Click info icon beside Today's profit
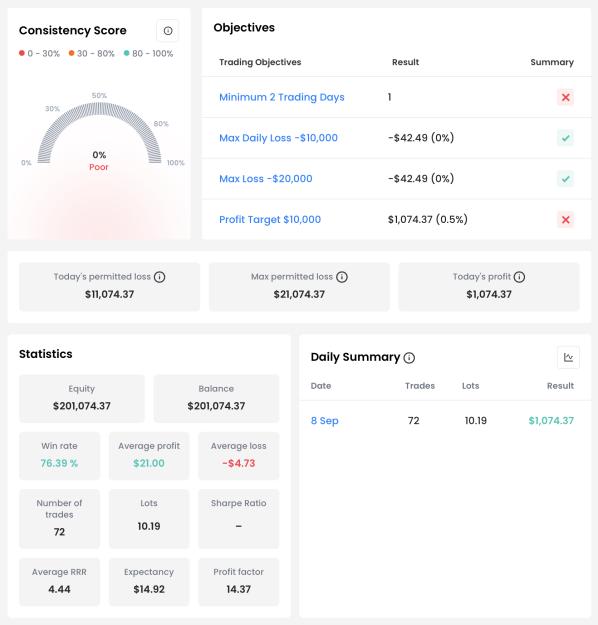 [x=519, y=277]
